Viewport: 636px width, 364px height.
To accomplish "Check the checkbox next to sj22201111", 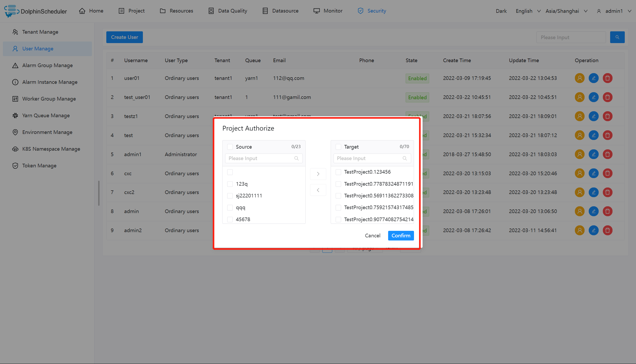I will [230, 195].
